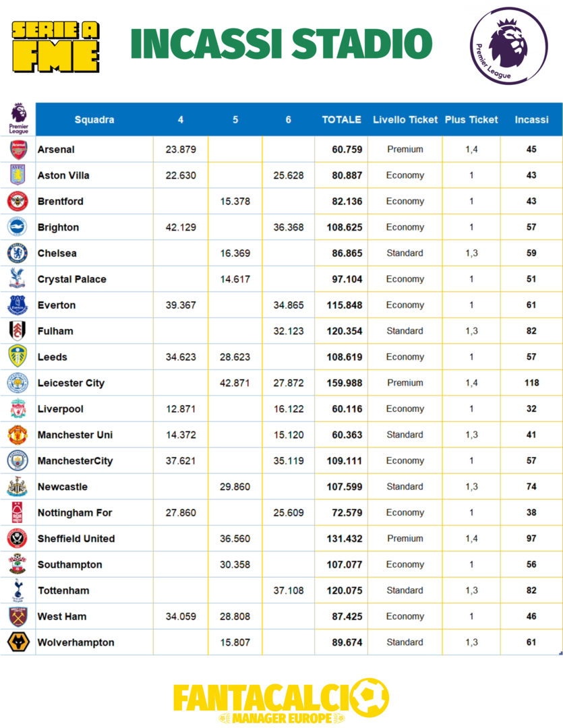Click the Chelsea club badge
563x728 pixels.
[x=18, y=253]
